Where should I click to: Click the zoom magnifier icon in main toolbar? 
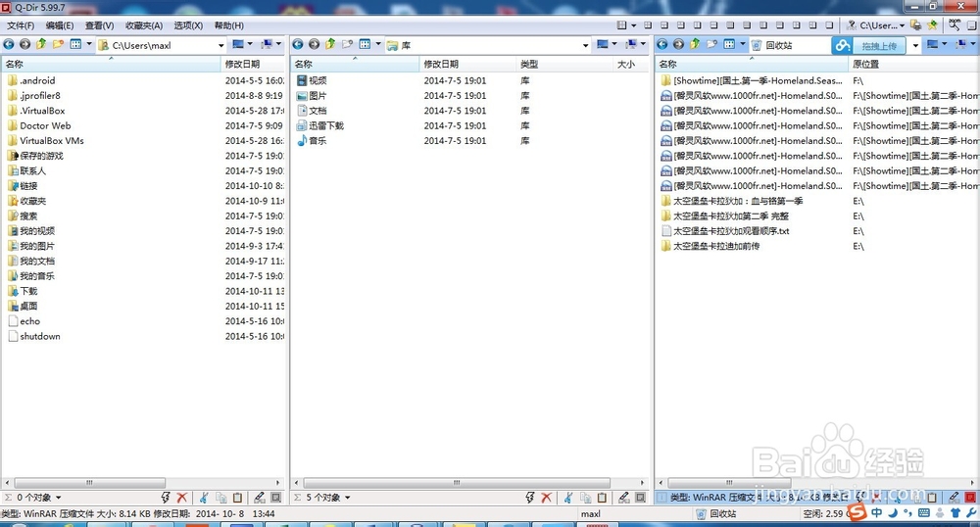coord(955,24)
